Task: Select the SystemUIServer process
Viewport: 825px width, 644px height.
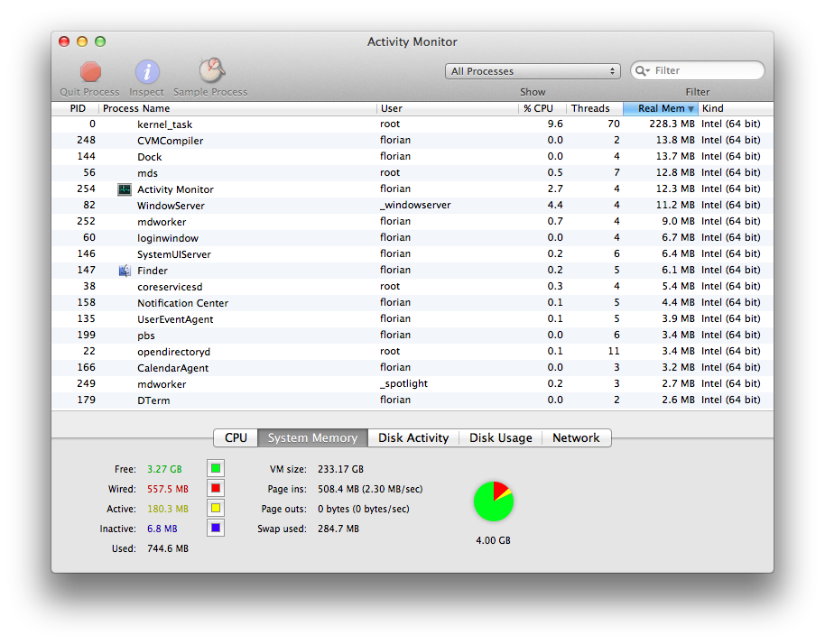Action: point(412,254)
